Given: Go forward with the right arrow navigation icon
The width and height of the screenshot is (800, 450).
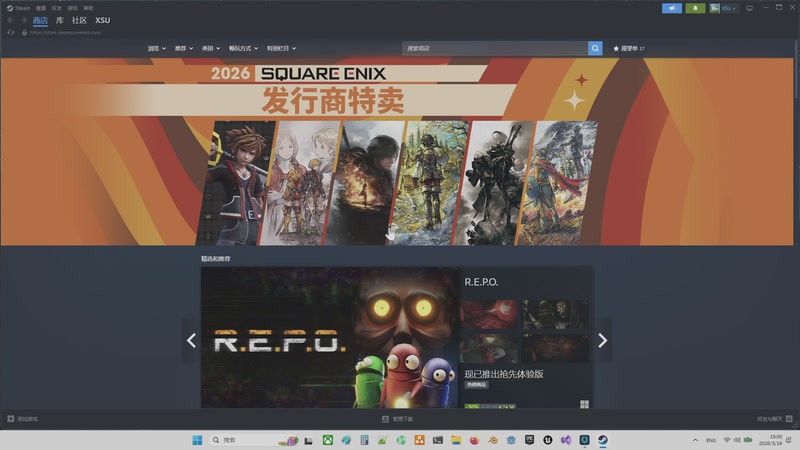Looking at the screenshot, I should click(23, 20).
